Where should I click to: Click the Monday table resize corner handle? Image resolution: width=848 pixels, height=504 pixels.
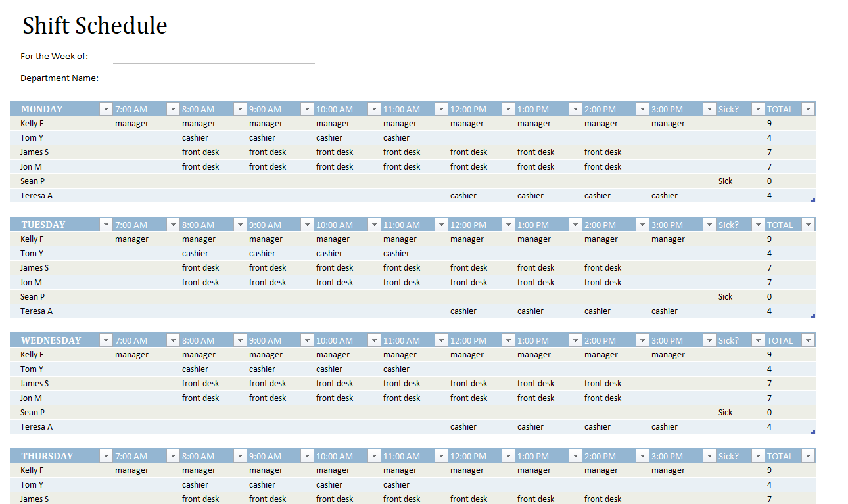coord(813,200)
